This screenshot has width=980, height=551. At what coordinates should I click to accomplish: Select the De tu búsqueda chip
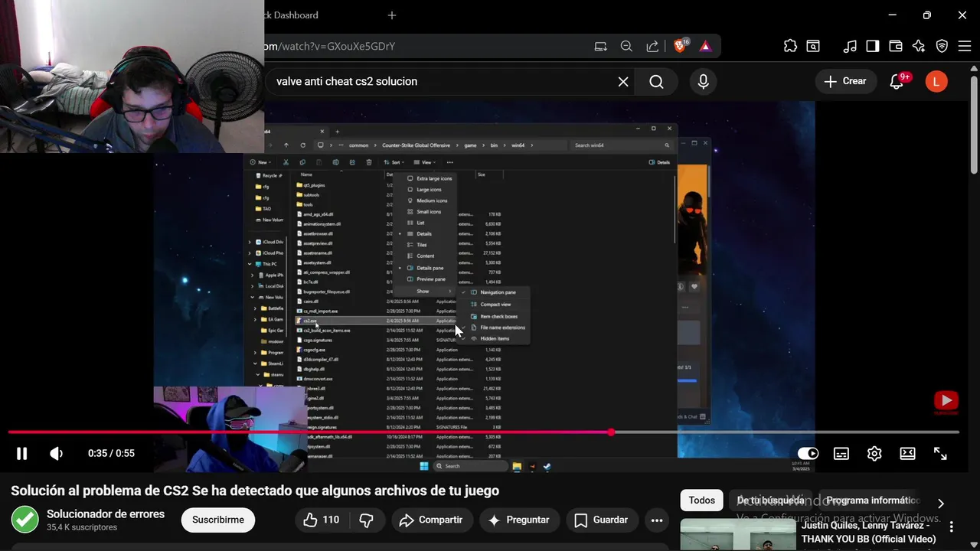(x=771, y=500)
